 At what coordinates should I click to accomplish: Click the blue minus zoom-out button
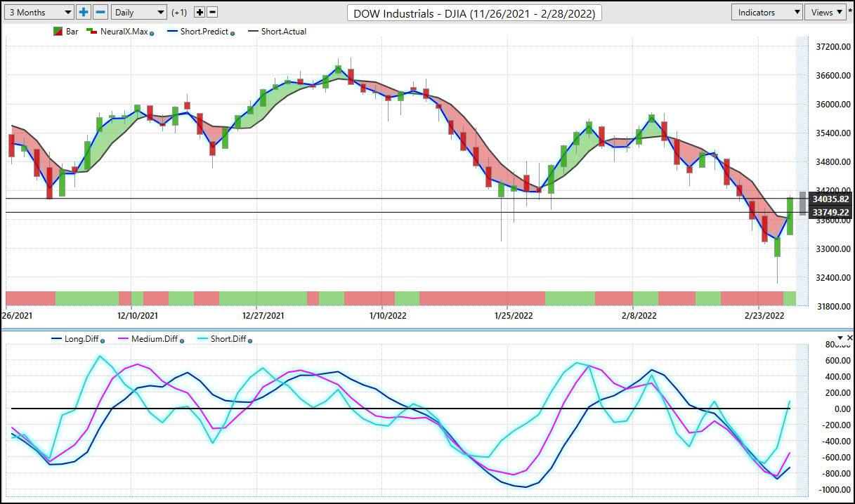pyautogui.click(x=100, y=12)
